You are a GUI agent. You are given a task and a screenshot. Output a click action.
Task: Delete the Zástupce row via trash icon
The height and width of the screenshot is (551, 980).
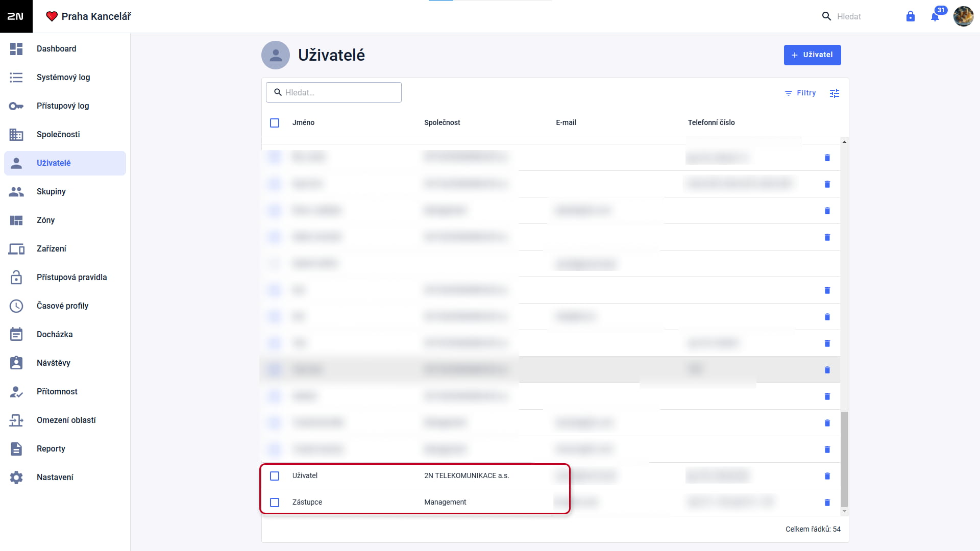827,503
